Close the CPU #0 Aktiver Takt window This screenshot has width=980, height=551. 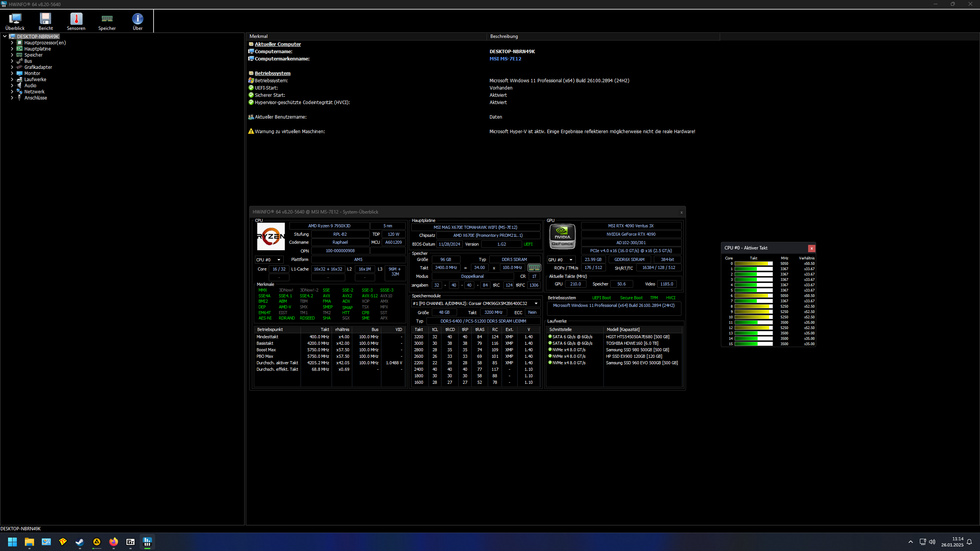click(x=812, y=248)
